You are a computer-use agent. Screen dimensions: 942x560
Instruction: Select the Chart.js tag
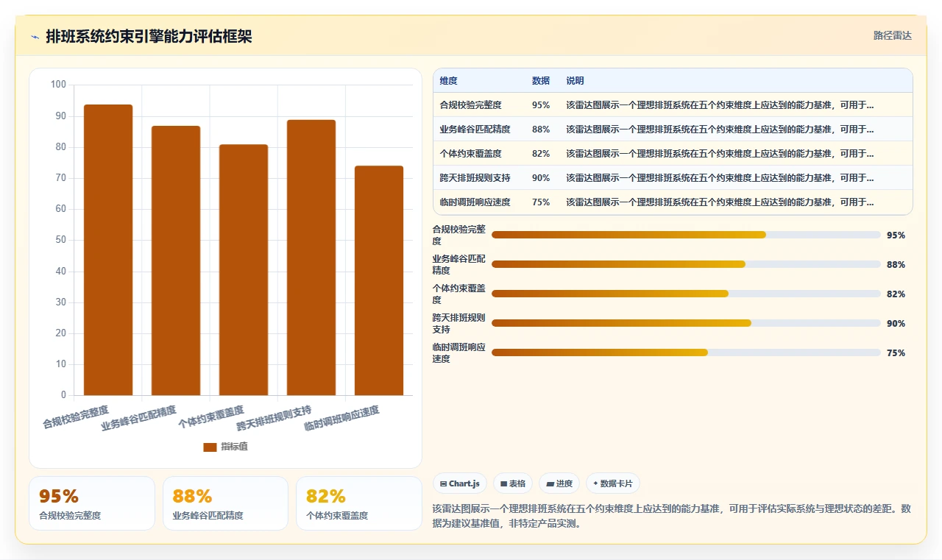tap(460, 483)
